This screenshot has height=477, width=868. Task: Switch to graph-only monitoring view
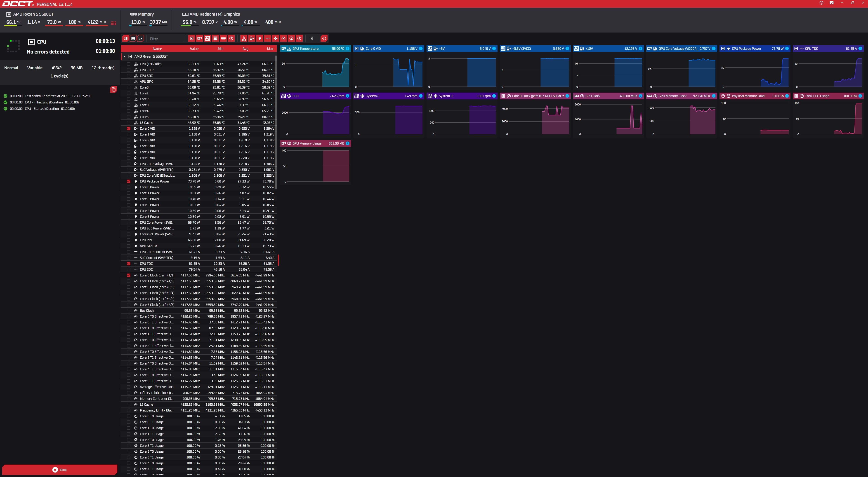tap(141, 38)
